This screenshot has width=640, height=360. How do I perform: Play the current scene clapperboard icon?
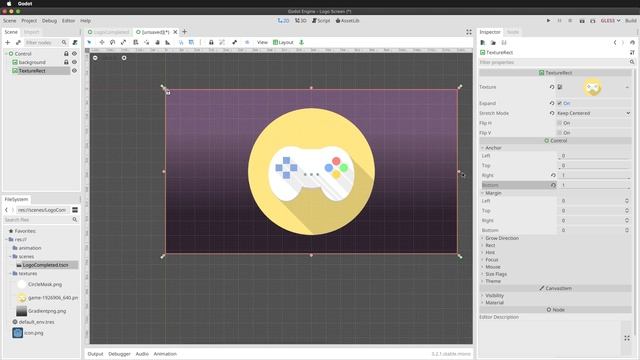tap(582, 20)
